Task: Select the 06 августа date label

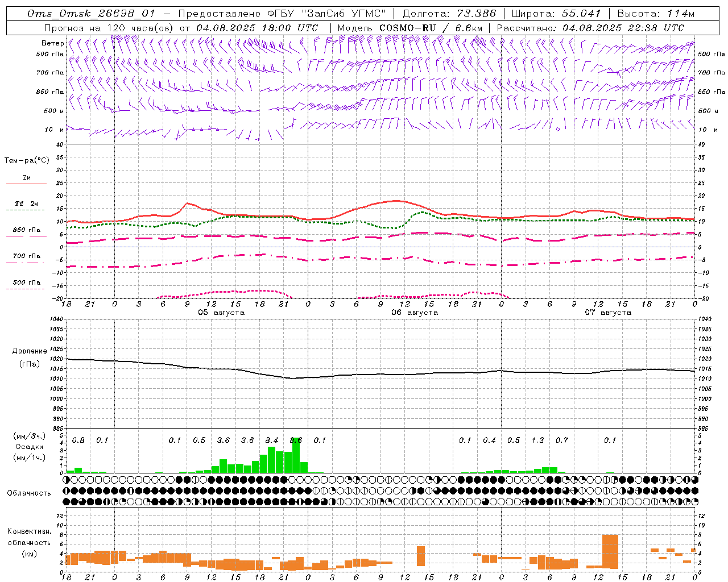Action: tap(415, 313)
